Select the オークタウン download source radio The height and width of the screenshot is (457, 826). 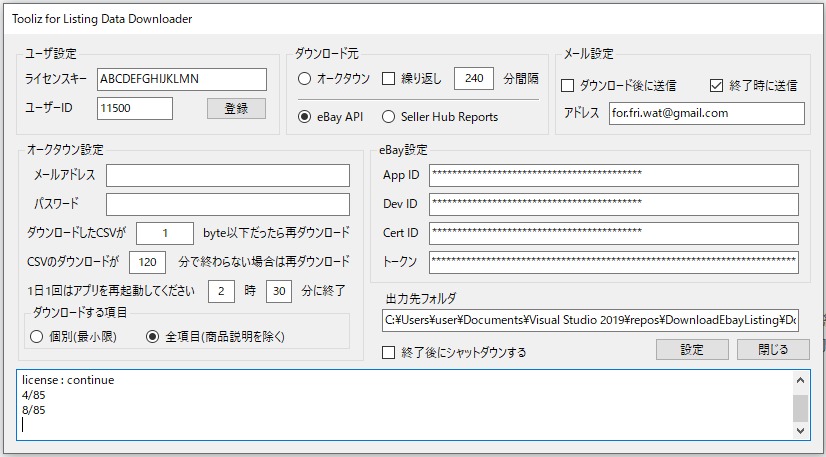click(x=305, y=79)
